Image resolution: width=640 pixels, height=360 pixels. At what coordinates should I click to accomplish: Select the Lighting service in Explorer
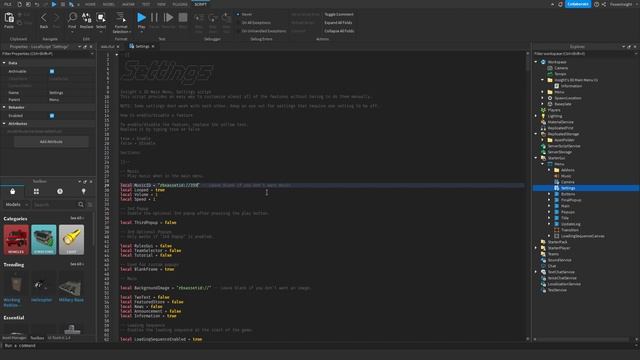point(555,116)
